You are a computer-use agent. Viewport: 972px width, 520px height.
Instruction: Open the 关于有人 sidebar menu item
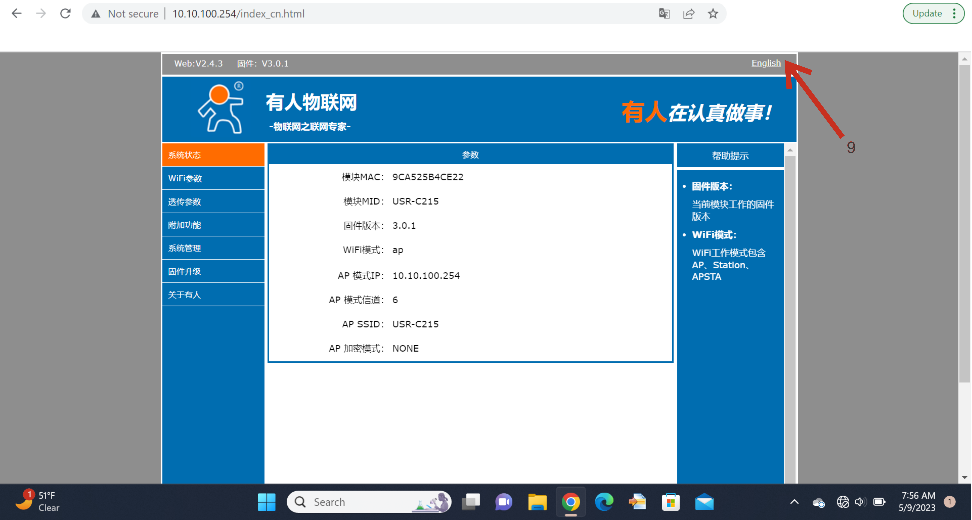click(x=213, y=294)
